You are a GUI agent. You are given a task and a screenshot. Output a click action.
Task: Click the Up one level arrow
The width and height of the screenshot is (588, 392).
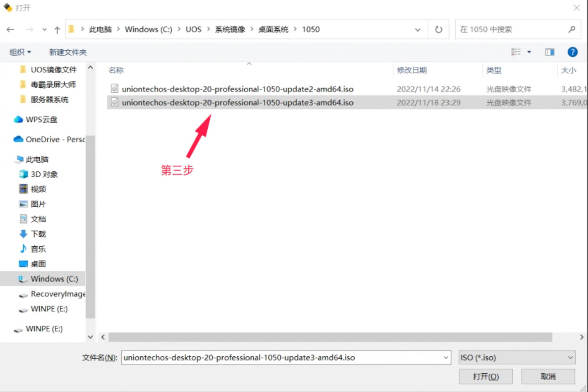[x=57, y=30]
